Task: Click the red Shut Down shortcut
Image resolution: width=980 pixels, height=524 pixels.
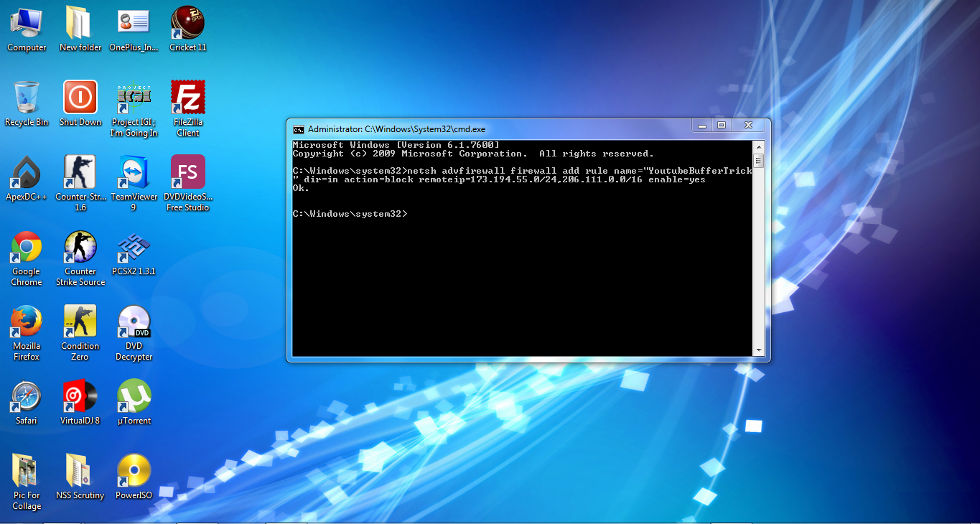Action: pos(80,104)
